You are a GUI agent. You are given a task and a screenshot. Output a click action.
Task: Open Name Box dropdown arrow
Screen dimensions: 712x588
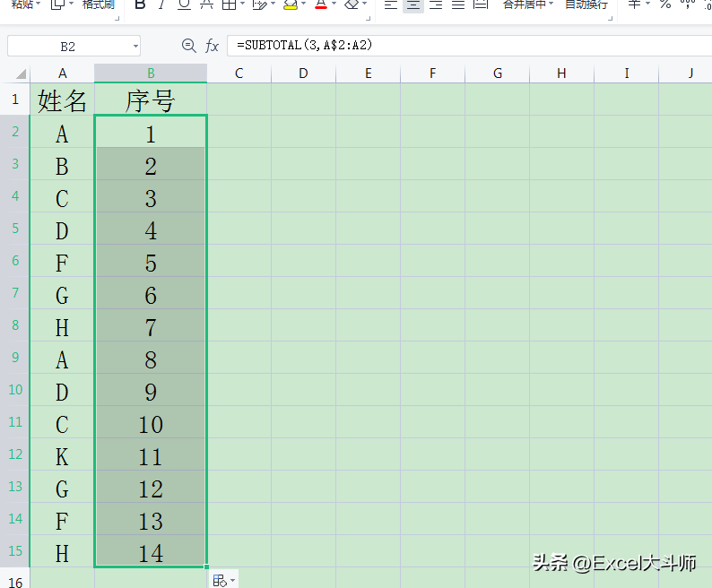click(135, 47)
